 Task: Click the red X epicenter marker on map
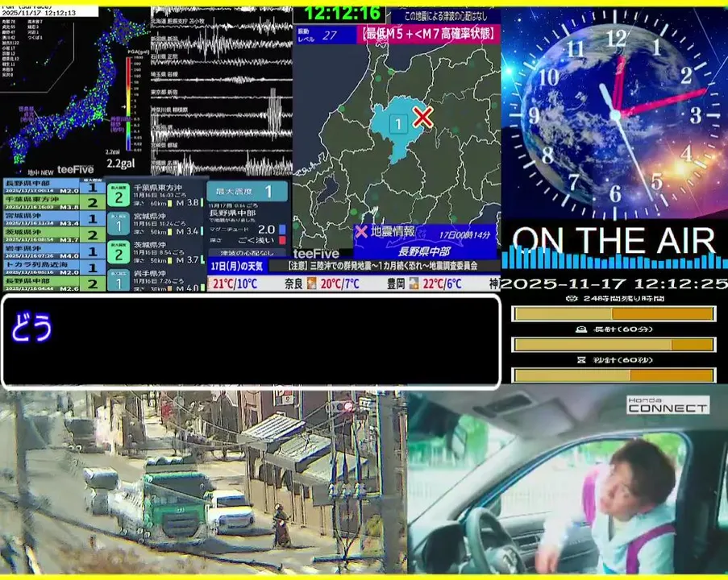pos(422,117)
